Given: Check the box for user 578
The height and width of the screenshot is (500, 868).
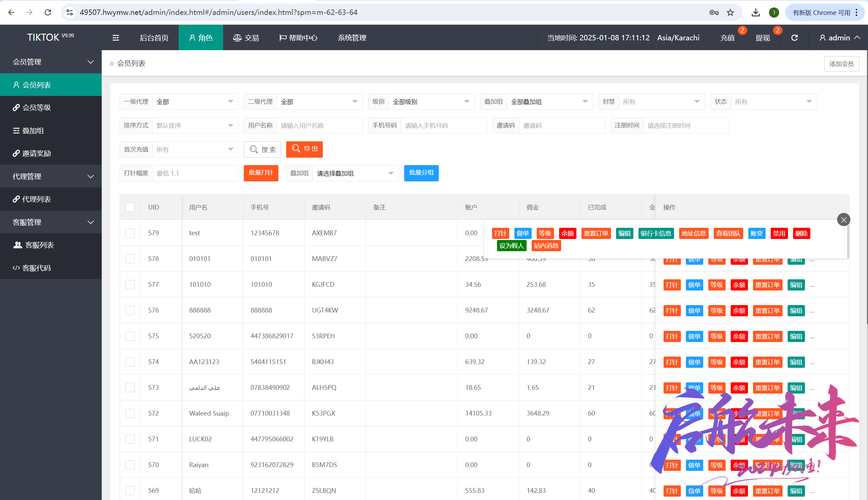Looking at the screenshot, I should [130, 259].
